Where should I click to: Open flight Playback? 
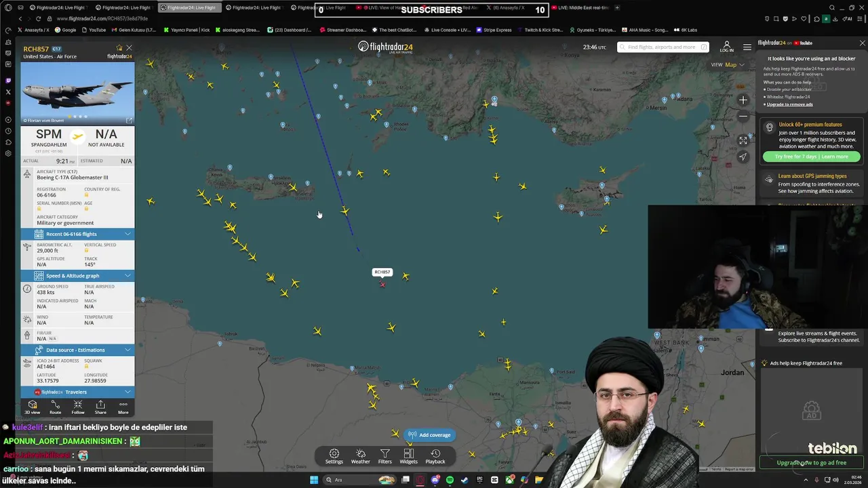coord(435,456)
